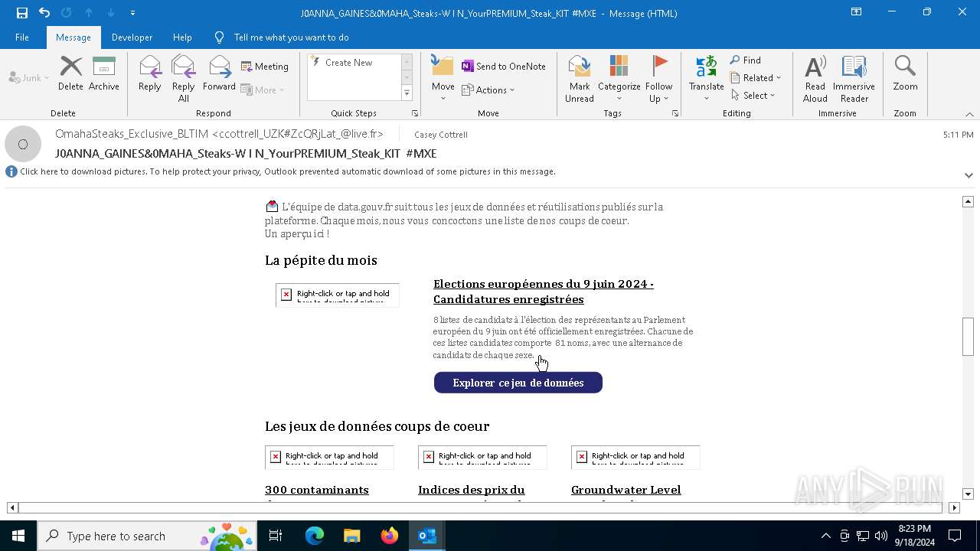Screen dimensions: 980x551
Task: Open the File tab
Action: [x=22, y=37]
